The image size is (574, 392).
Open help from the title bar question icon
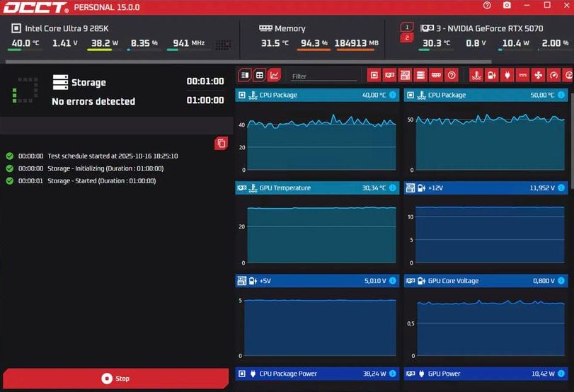[x=487, y=6]
